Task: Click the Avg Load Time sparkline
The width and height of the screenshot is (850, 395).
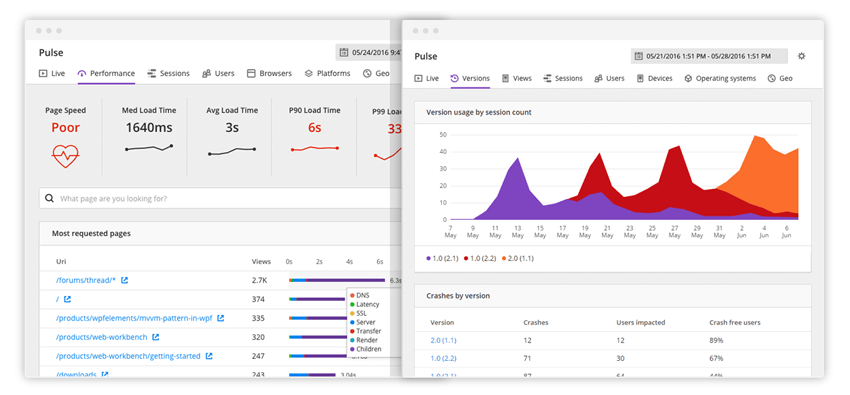Action: tap(231, 151)
